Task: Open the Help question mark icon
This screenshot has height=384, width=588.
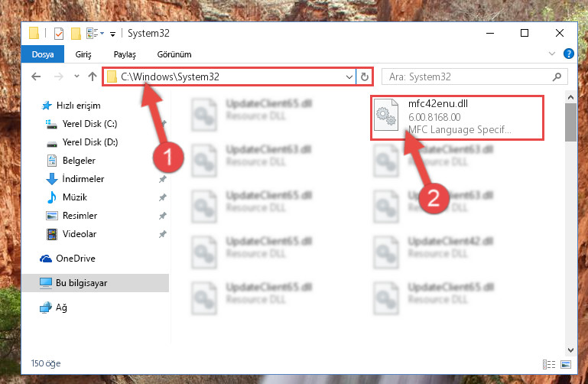Action: pos(568,54)
